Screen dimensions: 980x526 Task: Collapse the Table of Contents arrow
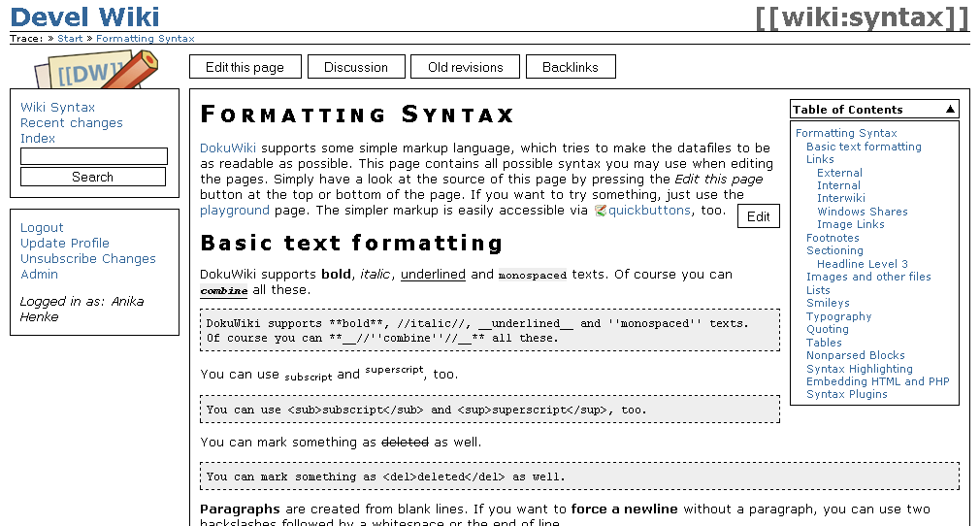[x=950, y=110]
